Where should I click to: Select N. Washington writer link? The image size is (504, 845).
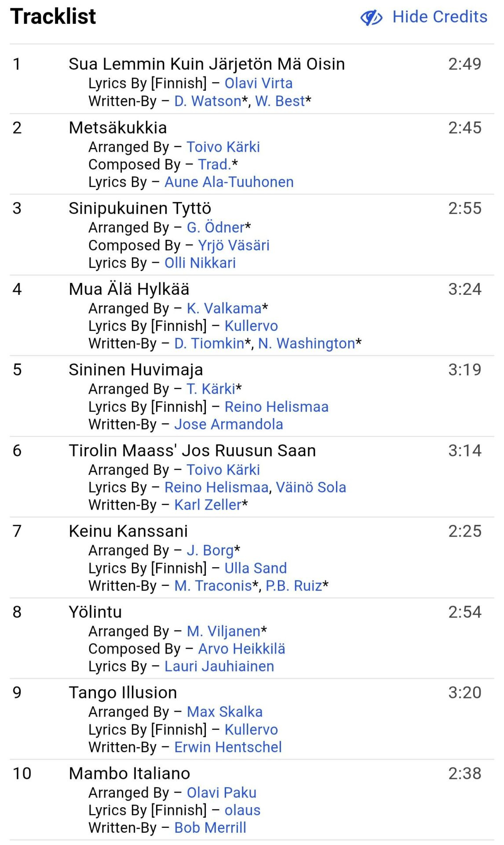(x=307, y=344)
